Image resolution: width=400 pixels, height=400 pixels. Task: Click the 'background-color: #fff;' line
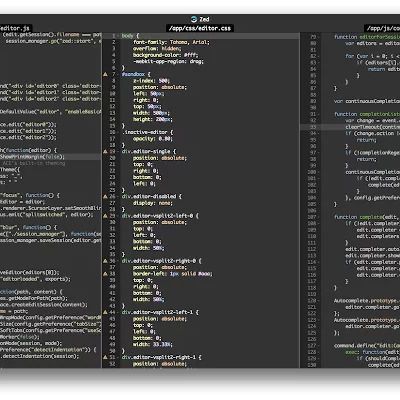pyautogui.click(x=166, y=55)
